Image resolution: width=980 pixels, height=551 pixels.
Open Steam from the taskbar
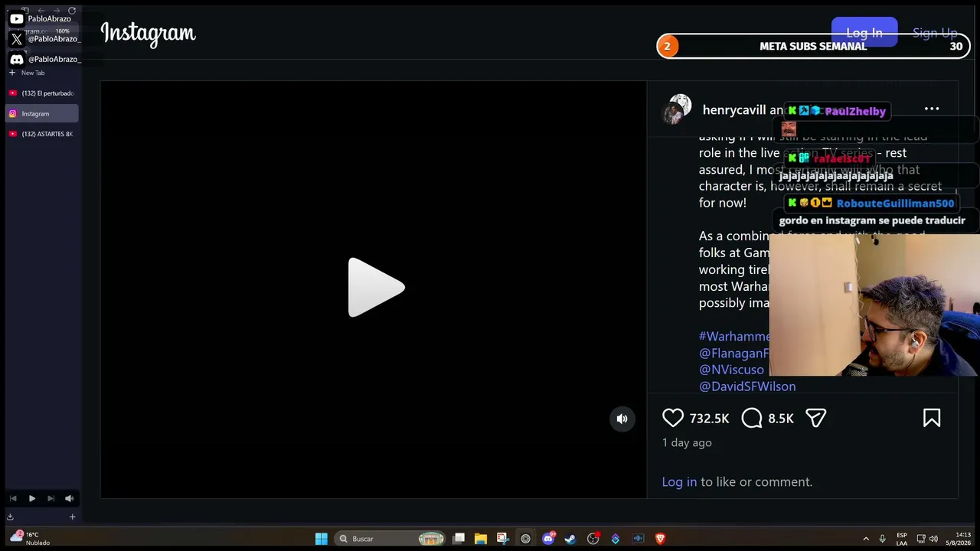[570, 539]
